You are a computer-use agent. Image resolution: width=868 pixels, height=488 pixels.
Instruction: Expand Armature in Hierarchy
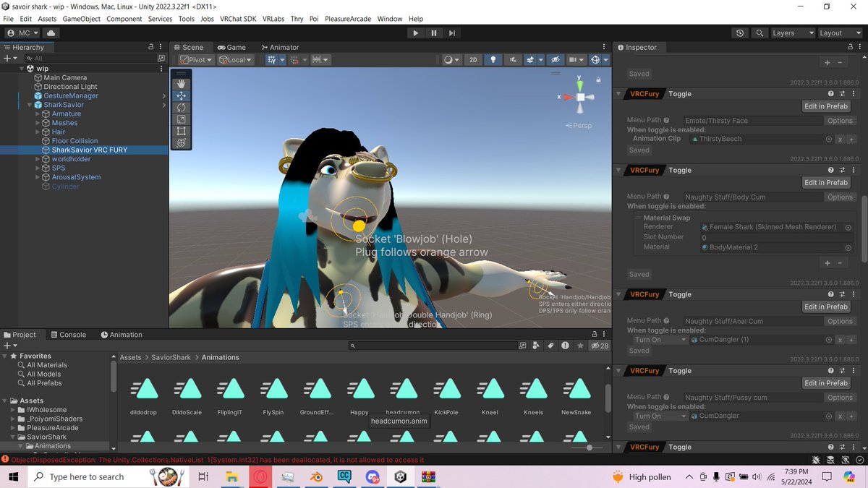point(37,114)
